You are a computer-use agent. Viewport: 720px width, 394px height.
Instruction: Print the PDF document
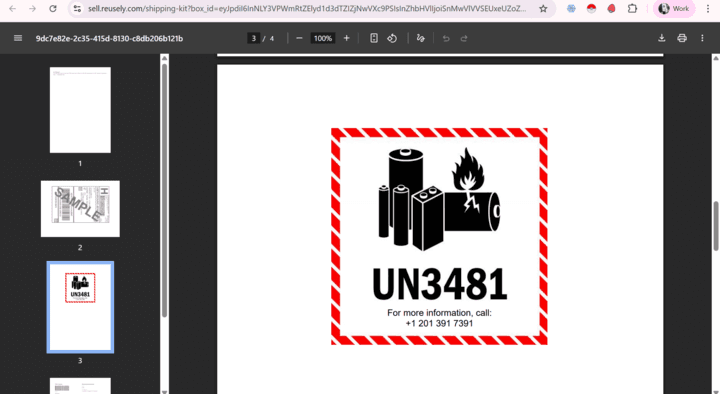[682, 38]
